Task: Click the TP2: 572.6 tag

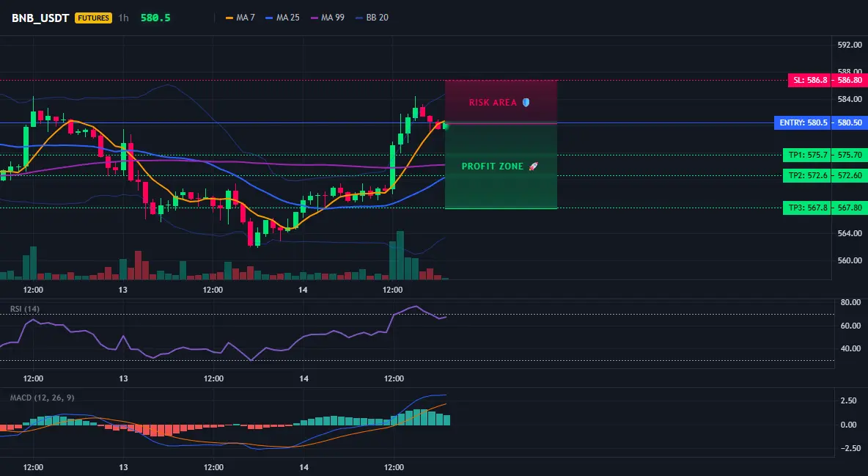Action: click(x=807, y=176)
